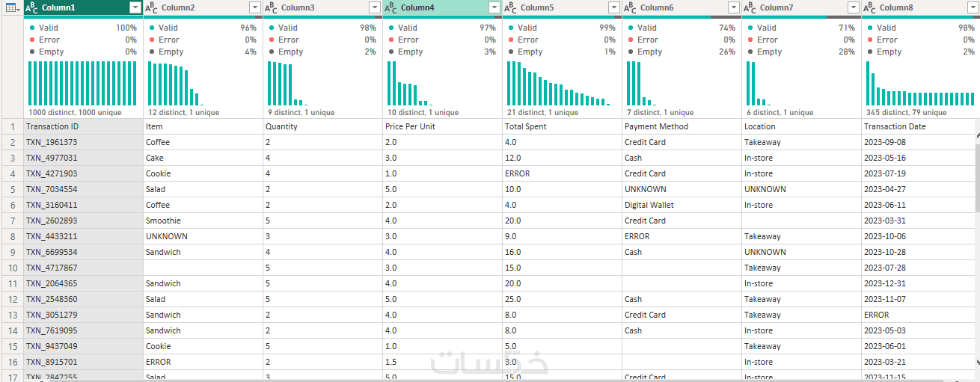This screenshot has width=980, height=382.
Task: Click the table icon in the top-left corner
Action: (11, 7)
